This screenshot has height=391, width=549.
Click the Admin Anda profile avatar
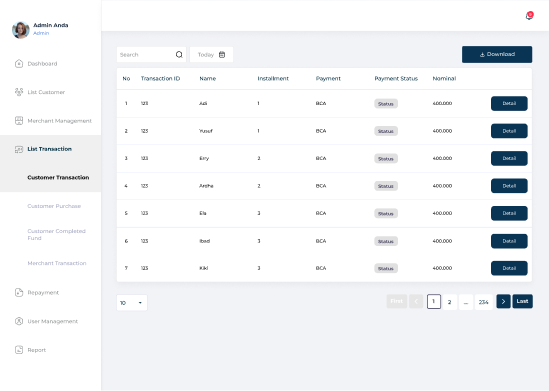tap(21, 30)
